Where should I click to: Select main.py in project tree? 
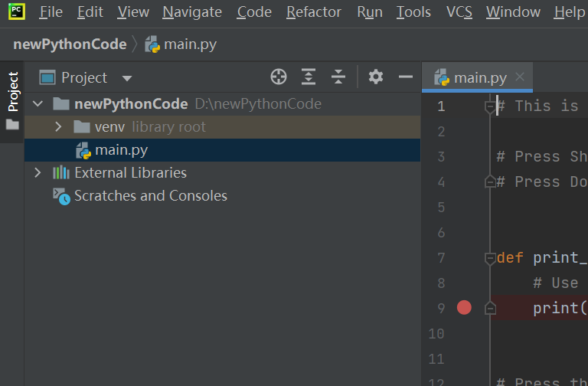(121, 150)
